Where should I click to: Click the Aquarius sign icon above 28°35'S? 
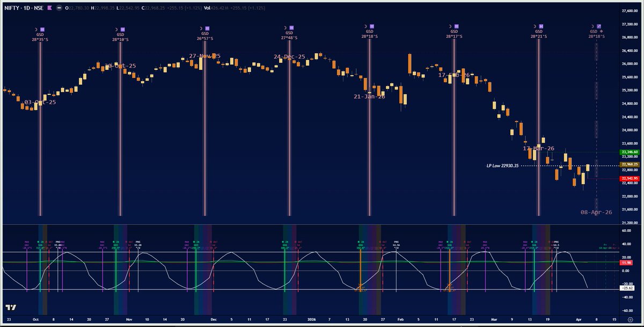pos(43,28)
